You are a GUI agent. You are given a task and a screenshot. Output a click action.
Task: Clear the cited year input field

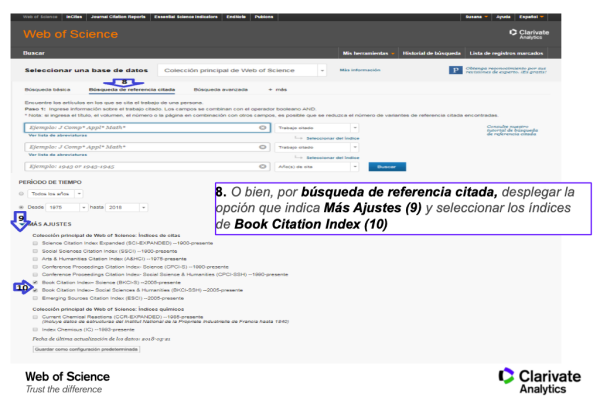(262, 166)
